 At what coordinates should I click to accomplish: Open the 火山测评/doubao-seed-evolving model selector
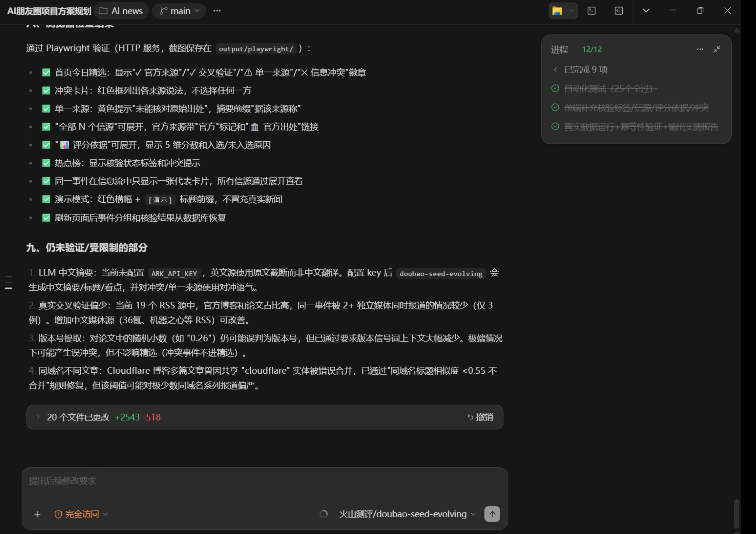pos(407,514)
